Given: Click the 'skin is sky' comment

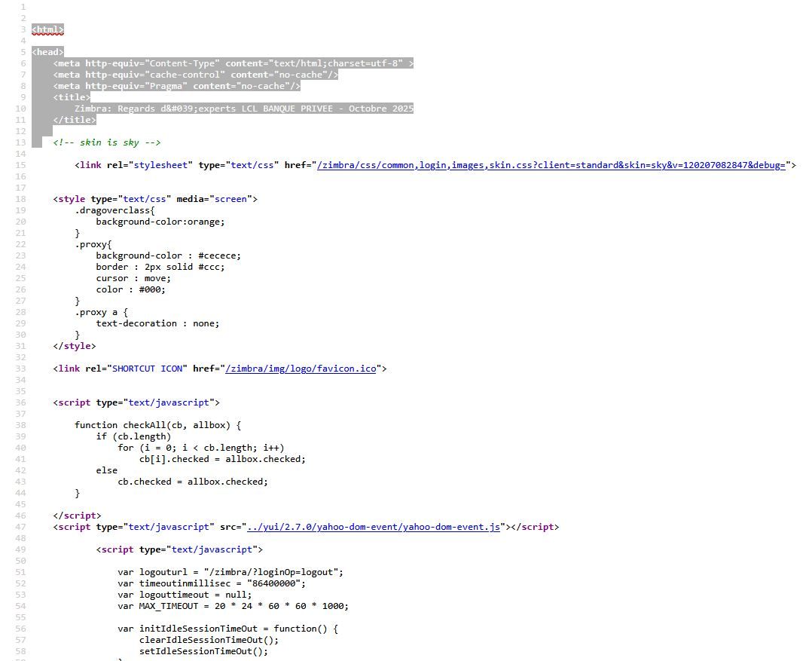Looking at the screenshot, I should [x=107, y=142].
